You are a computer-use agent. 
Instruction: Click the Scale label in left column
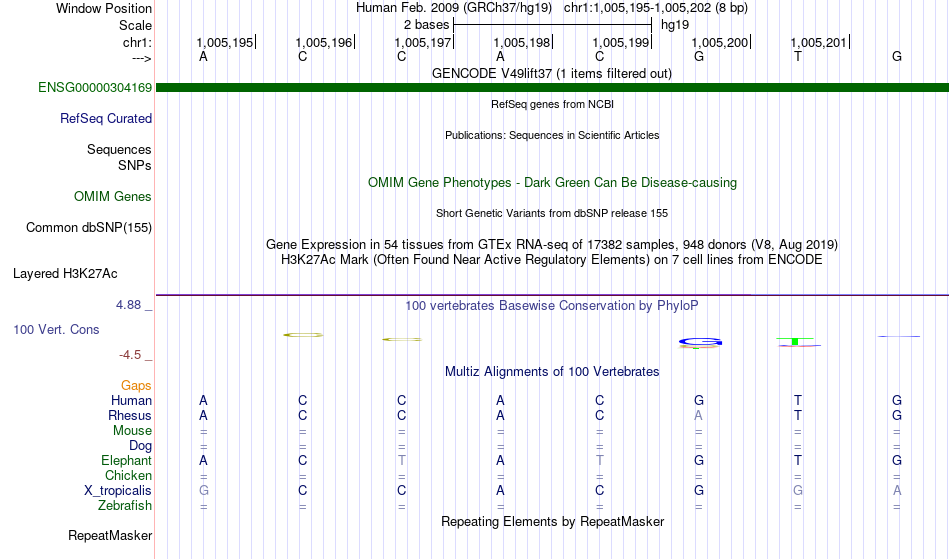135,25
